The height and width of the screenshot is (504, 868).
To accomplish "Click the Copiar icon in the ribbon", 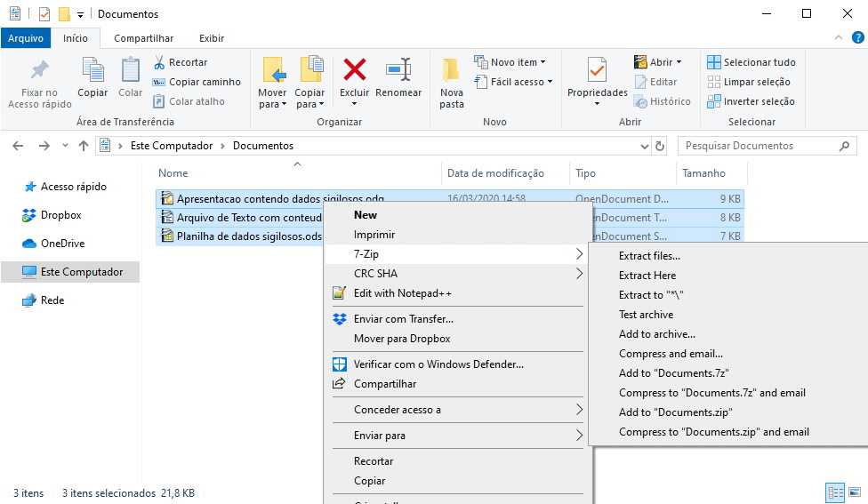I will tap(92, 69).
